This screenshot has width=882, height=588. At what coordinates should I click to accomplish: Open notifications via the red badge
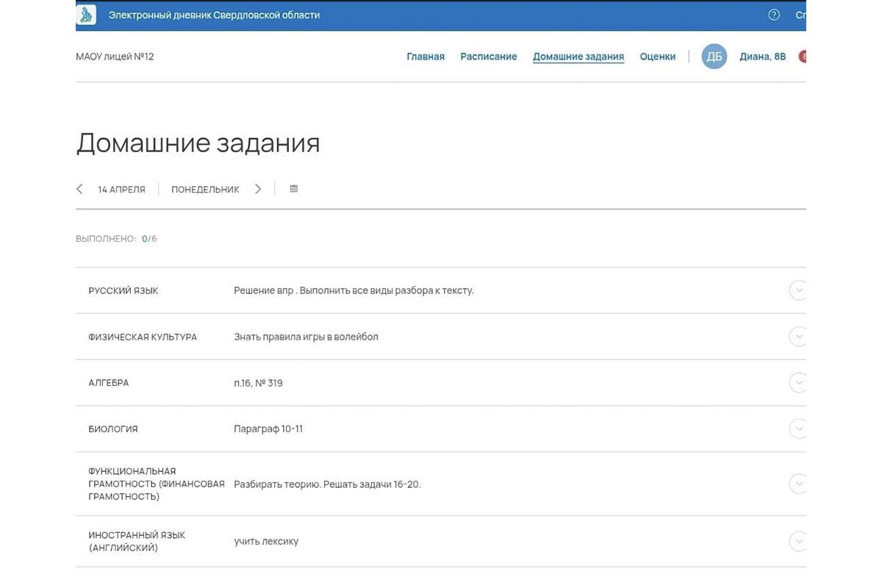803,55
